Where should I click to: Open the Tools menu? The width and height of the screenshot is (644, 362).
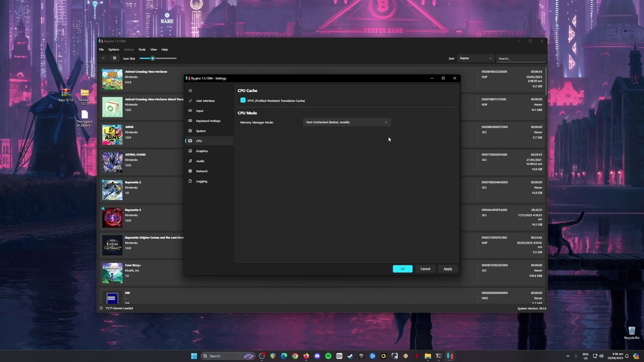point(142,49)
